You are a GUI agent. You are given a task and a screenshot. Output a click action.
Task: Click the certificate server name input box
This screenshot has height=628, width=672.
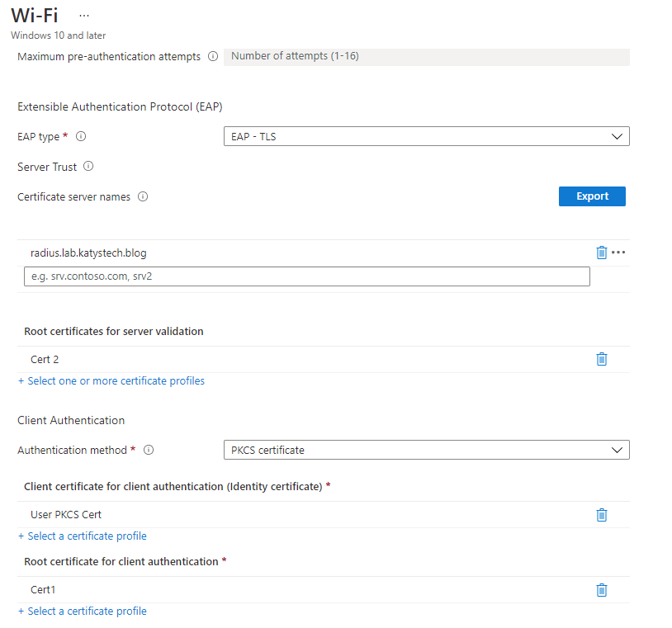coord(306,276)
